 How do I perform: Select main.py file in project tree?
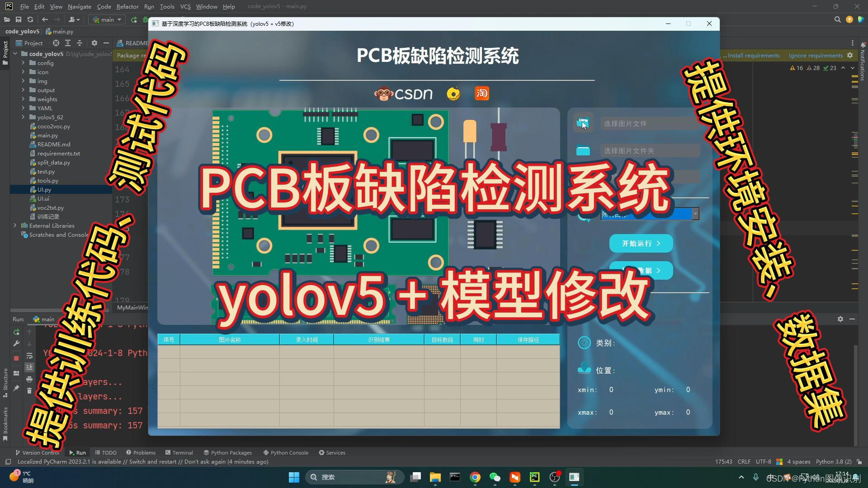click(47, 135)
